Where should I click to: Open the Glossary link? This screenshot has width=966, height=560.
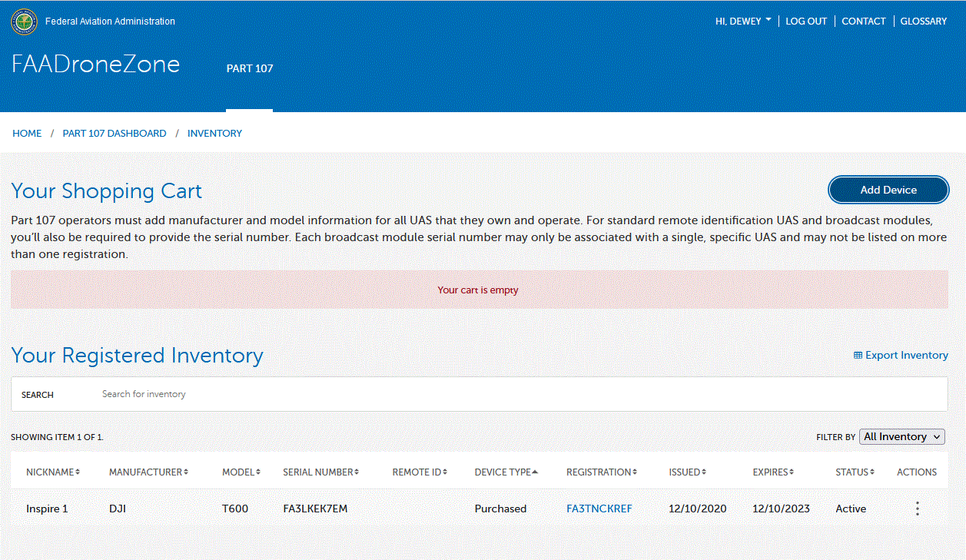tap(923, 22)
